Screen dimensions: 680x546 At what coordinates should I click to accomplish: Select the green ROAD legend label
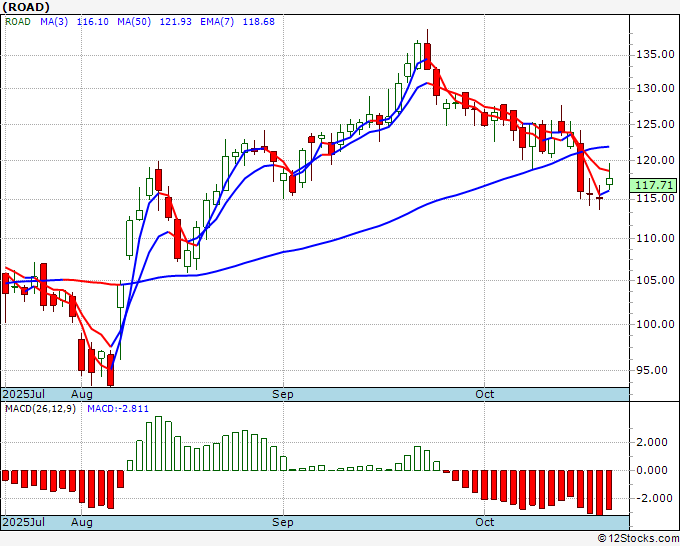pos(18,22)
